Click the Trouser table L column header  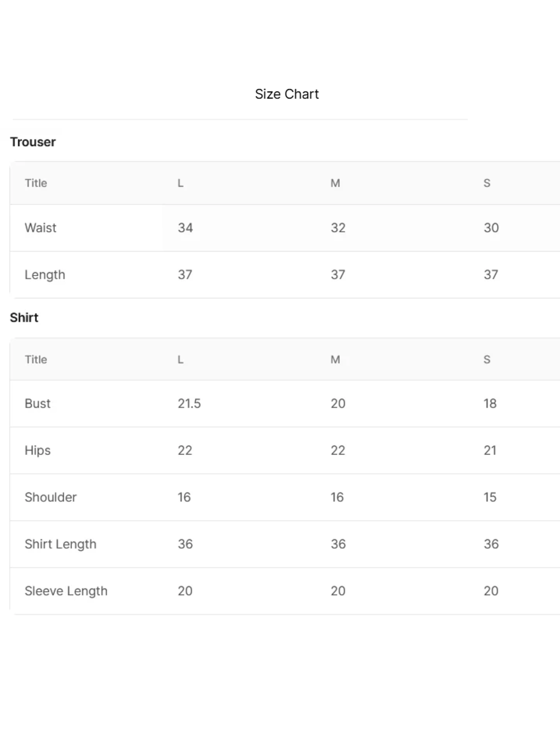[181, 183]
